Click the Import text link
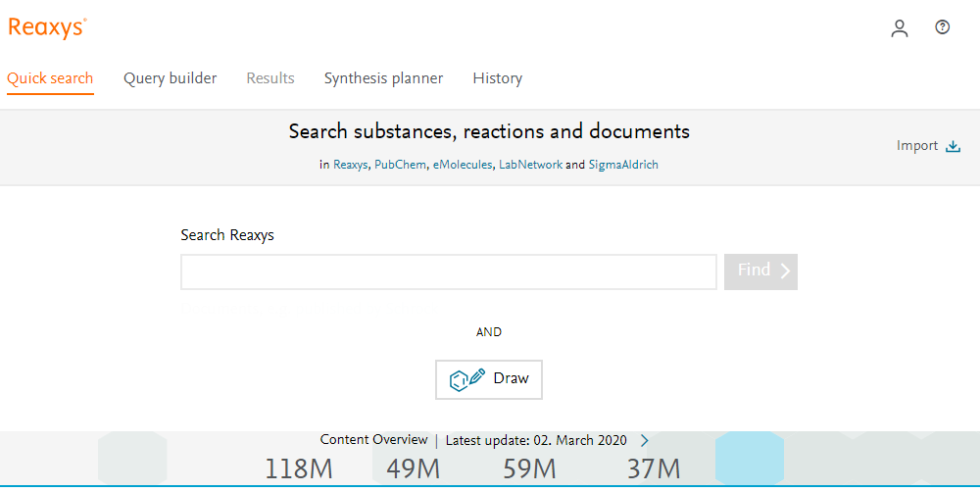This screenshot has height=492, width=980. tap(917, 146)
